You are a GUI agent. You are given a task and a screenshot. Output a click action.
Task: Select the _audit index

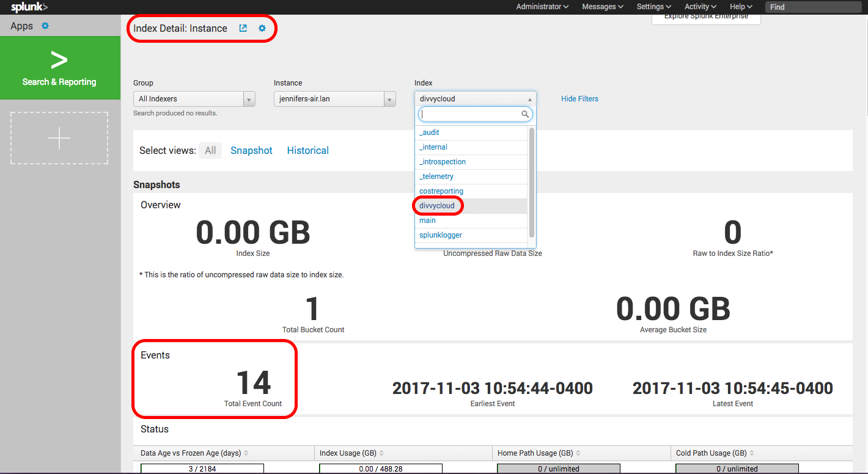coord(471,133)
